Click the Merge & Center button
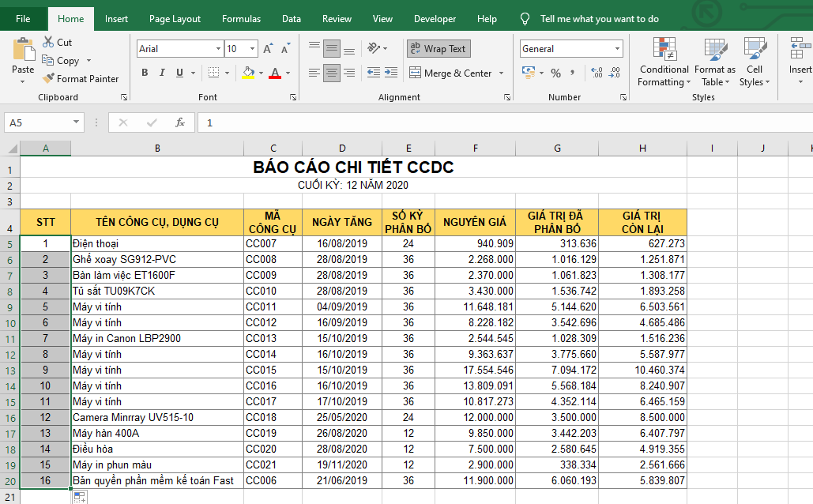813x504 pixels. coord(451,73)
